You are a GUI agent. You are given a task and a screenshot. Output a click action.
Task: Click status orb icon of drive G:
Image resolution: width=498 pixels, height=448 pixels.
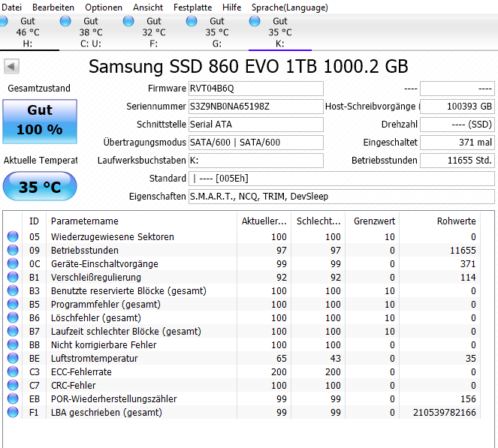pos(192,21)
